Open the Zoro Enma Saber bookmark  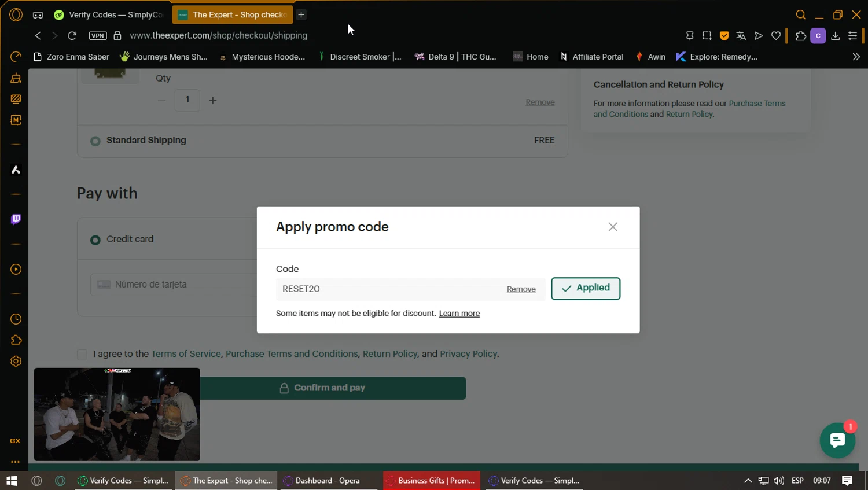point(72,57)
